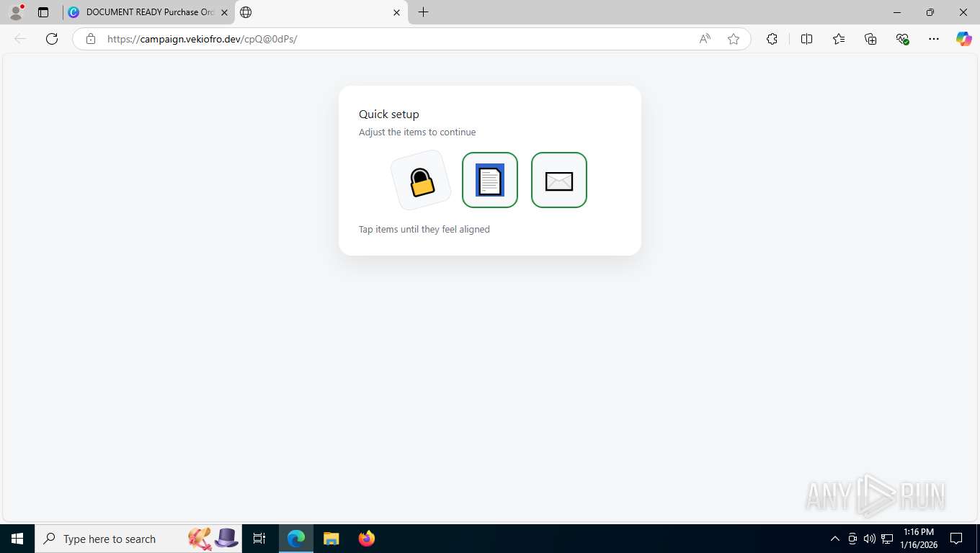Open Settings and more menu
The width and height of the screenshot is (980, 553).
pos(934,39)
